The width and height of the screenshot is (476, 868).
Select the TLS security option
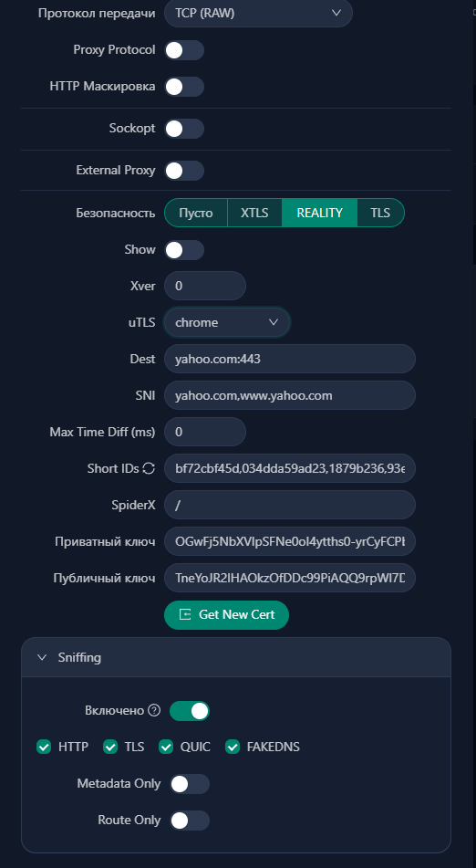tap(380, 214)
